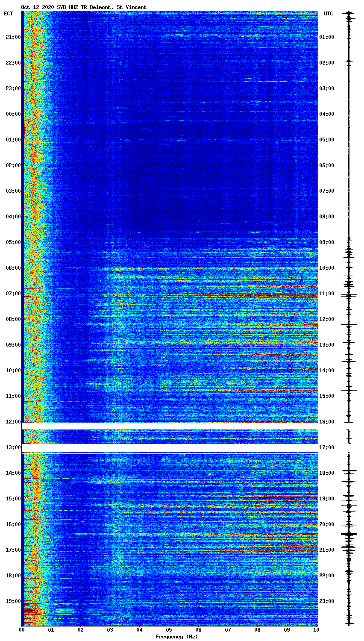The width and height of the screenshot is (364, 641).
Task: Click the 19:00 ECT time label
Action: (x=13, y=601)
